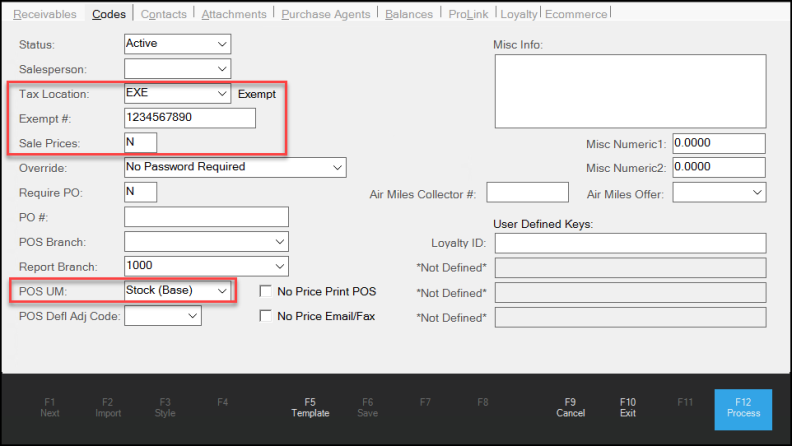Open the F5 Template function
Screen dimensions: 792x446
pyautogui.click(x=310, y=407)
